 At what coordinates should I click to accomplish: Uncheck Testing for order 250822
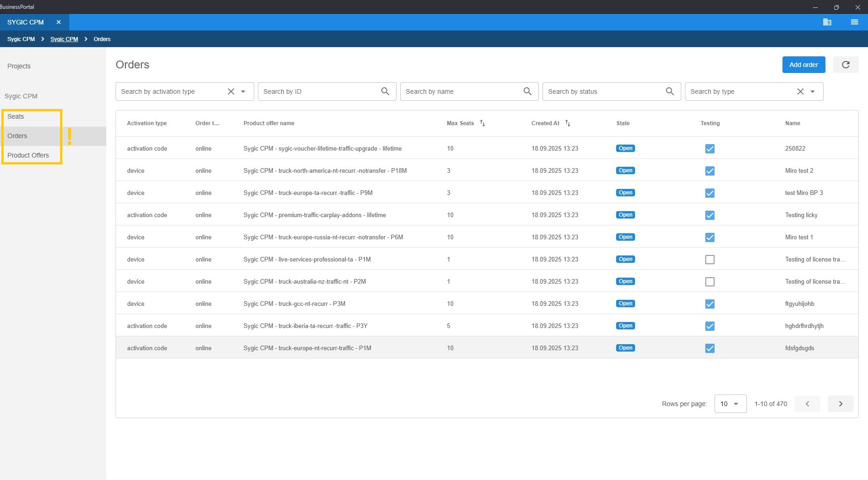pos(710,149)
